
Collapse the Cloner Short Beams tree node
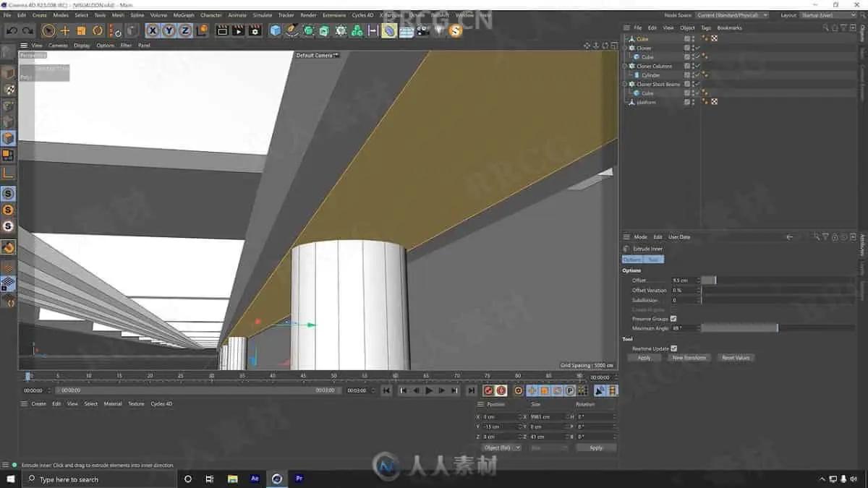click(x=626, y=84)
